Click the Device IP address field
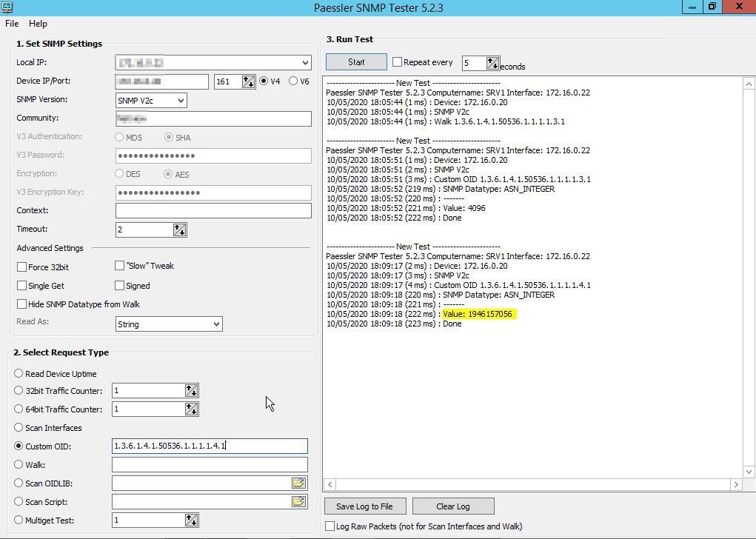Viewport: 756px width, 539px height. (x=161, y=81)
